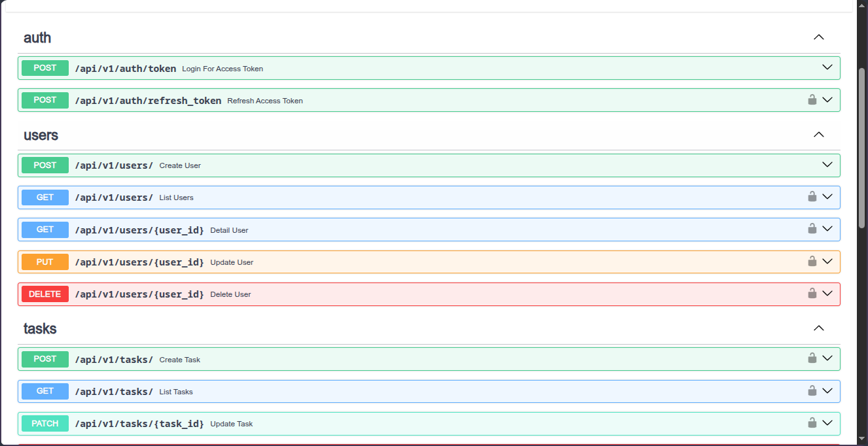Click the /api/v1/auth/refresh_token path

[148, 101]
